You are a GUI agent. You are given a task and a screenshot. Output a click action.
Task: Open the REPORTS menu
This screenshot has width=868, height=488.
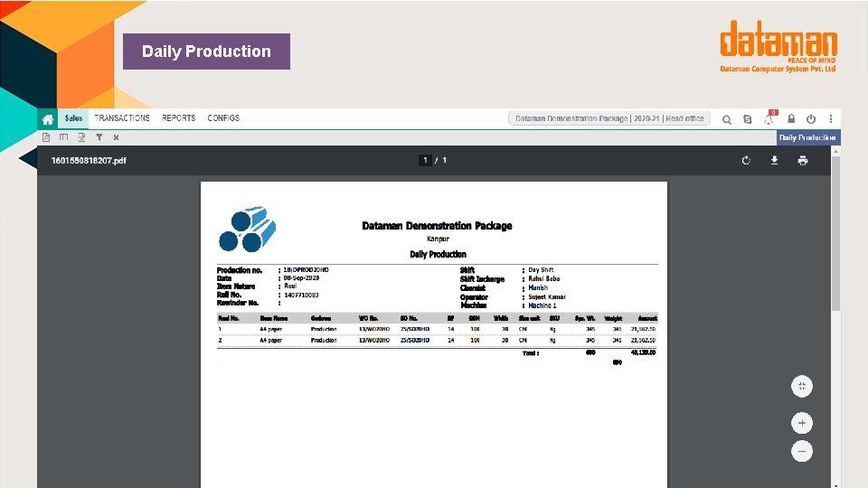point(179,118)
